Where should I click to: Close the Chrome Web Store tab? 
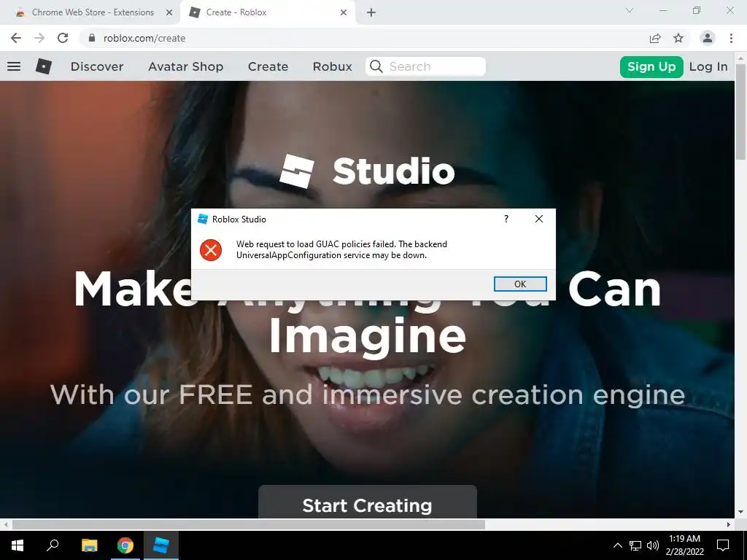click(169, 12)
